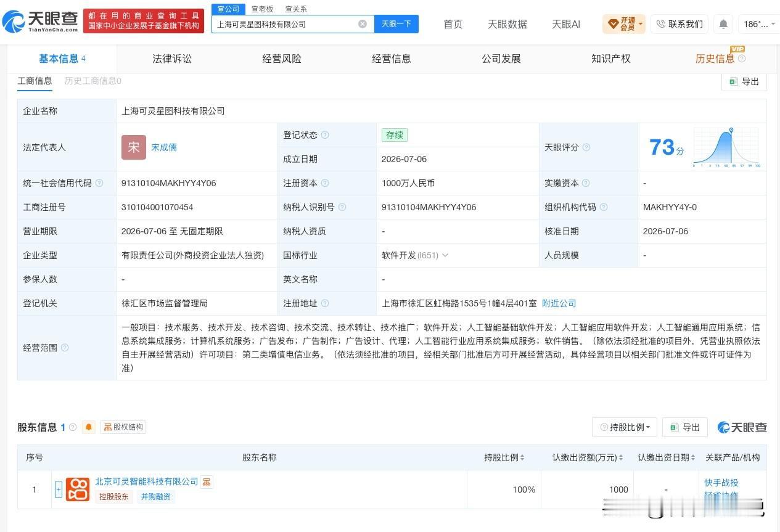Click the help icon beside 经营范围
Image resolution: width=780 pixels, height=532 pixels.
coord(65,348)
